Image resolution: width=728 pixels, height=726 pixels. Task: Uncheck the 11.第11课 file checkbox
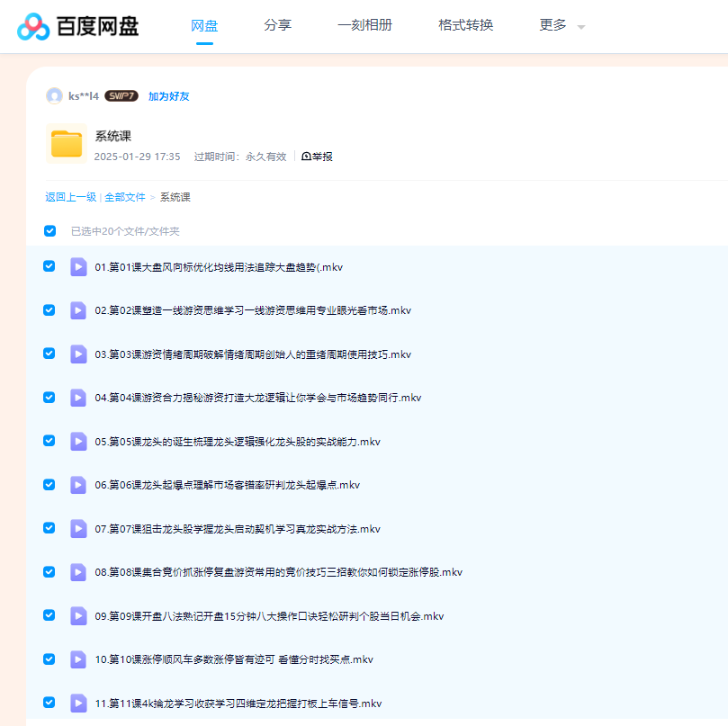[49, 703]
